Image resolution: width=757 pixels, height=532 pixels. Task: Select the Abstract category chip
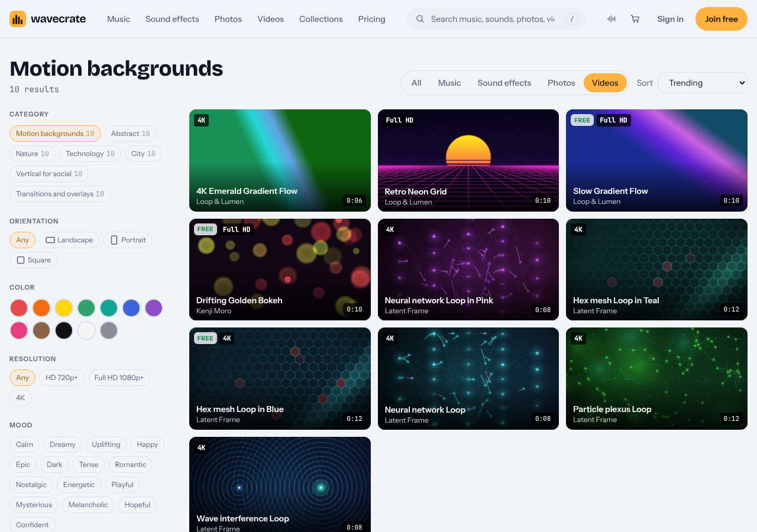point(131,134)
